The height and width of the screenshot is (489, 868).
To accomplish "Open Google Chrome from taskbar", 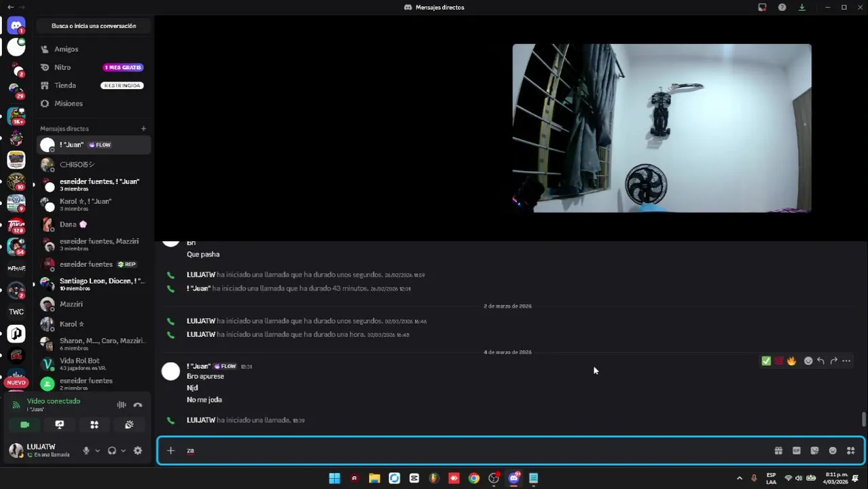I will tap(474, 478).
